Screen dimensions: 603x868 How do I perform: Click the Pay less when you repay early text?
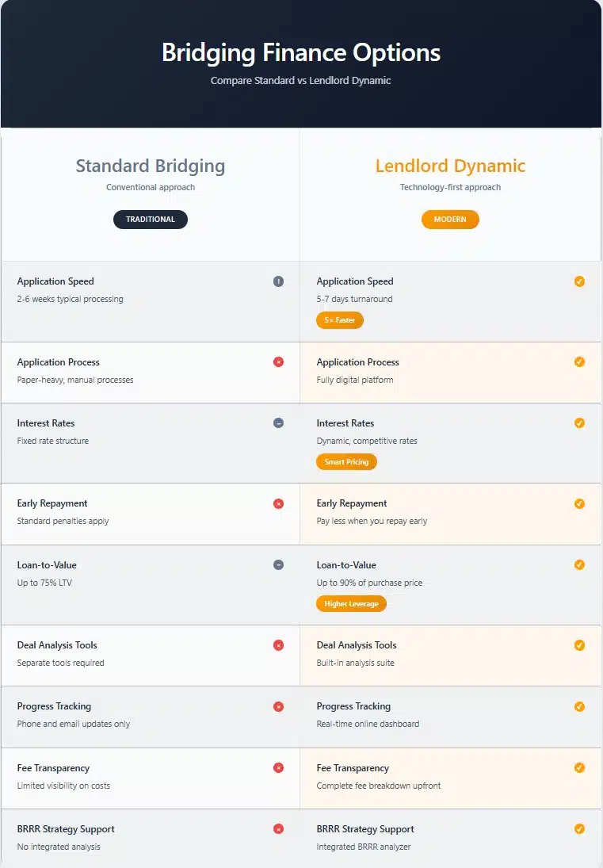[x=372, y=521]
